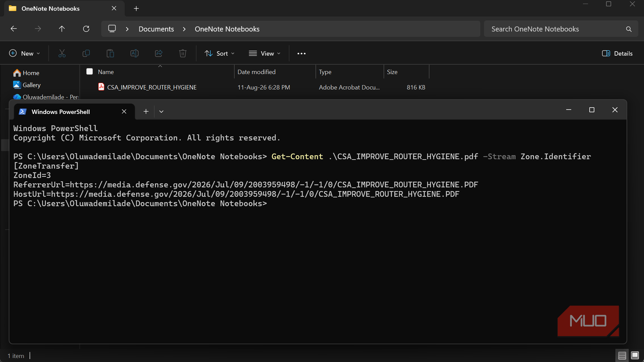This screenshot has height=362, width=644.
Task: Go up one folder level
Action: coord(62,29)
